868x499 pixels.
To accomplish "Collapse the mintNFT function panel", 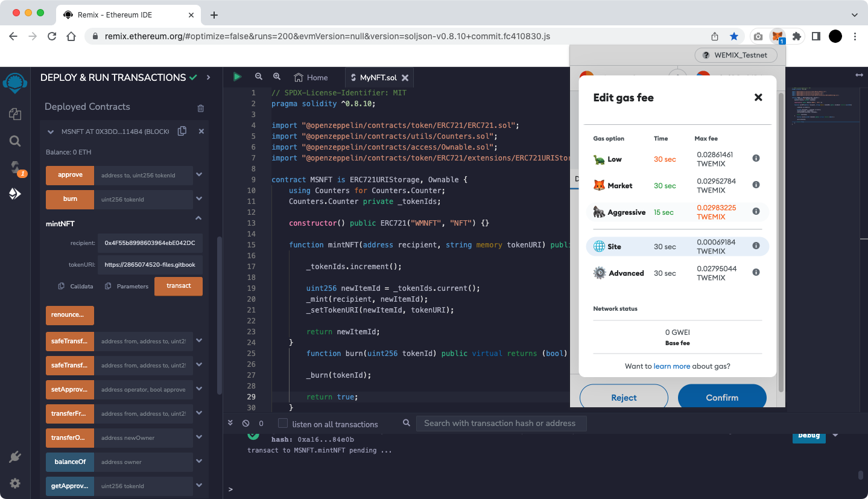I will 198,218.
